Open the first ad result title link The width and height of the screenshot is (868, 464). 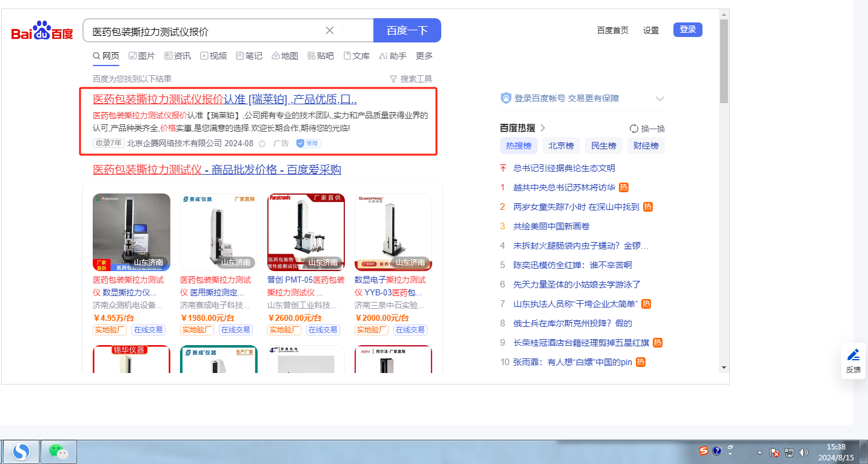[225, 99]
